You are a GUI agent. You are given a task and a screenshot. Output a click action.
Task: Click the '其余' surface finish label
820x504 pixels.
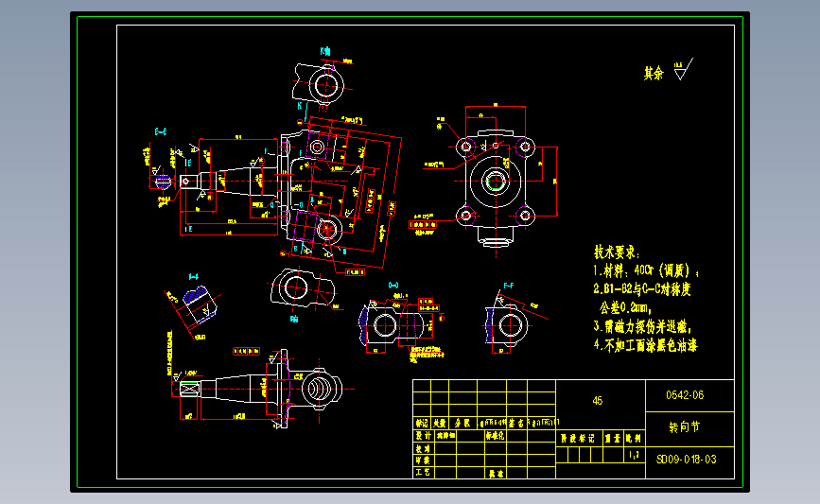pyautogui.click(x=654, y=73)
